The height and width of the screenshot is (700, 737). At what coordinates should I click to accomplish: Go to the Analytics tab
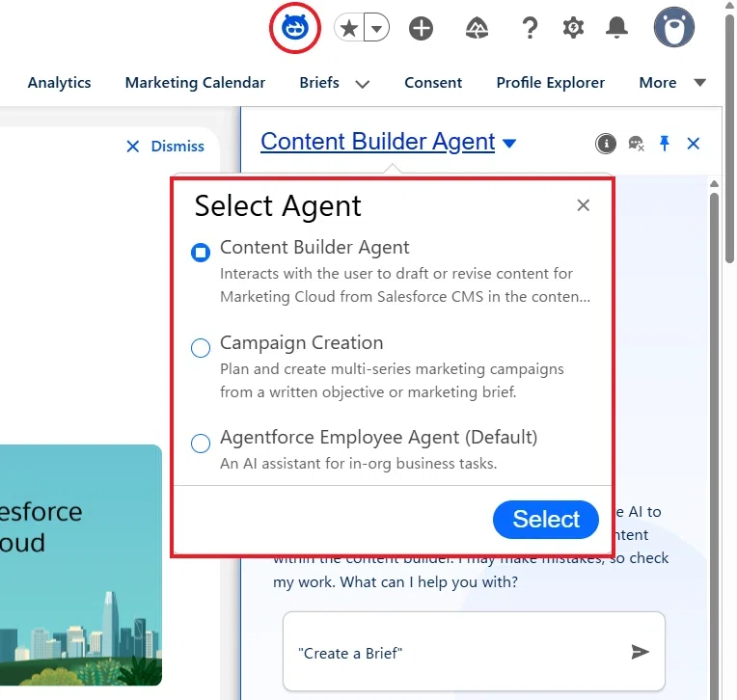coord(59,83)
